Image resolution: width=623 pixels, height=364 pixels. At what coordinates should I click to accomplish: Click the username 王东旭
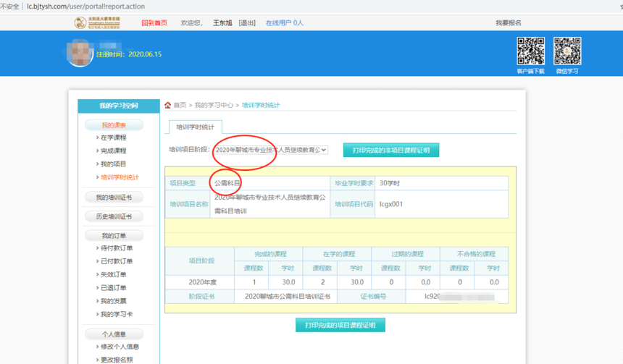click(222, 23)
